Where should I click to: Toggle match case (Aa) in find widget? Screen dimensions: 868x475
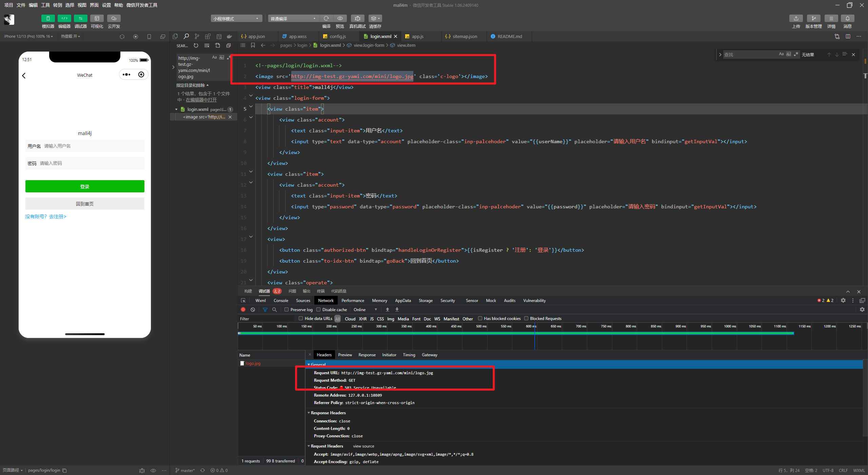click(781, 54)
